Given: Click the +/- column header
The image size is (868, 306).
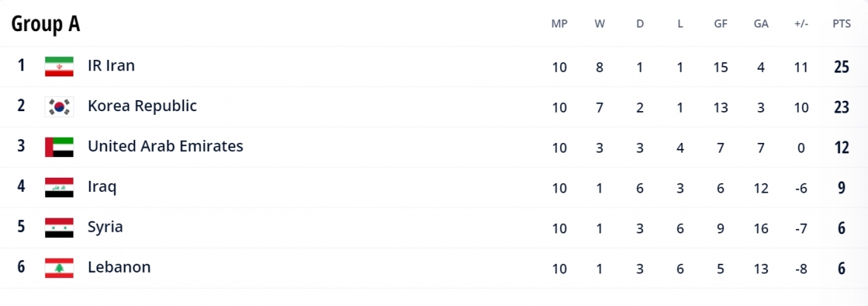Looking at the screenshot, I should point(801,24).
